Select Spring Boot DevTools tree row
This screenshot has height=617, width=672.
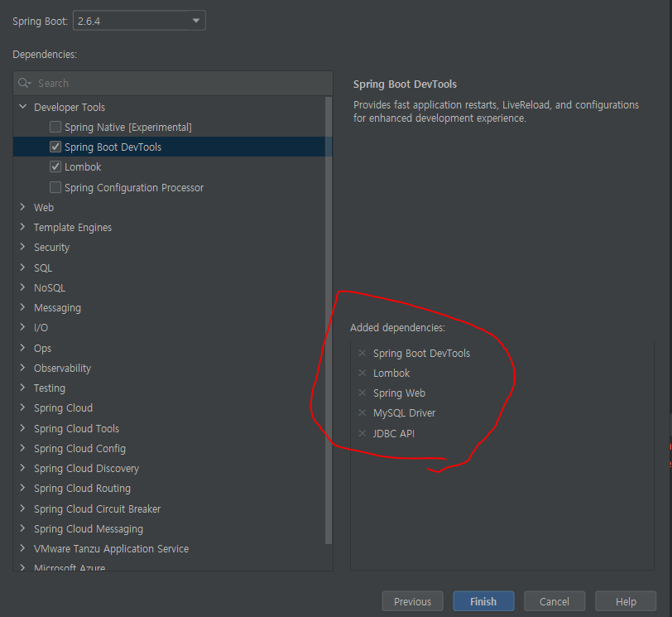click(x=173, y=147)
